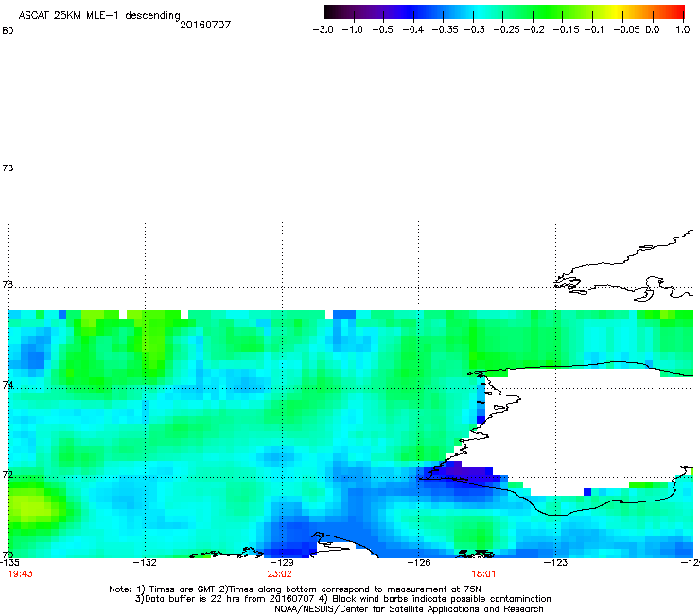Click the title 'ASCAT 25KM MLE-1 descending'
This screenshot has width=700, height=615.
click(99, 15)
